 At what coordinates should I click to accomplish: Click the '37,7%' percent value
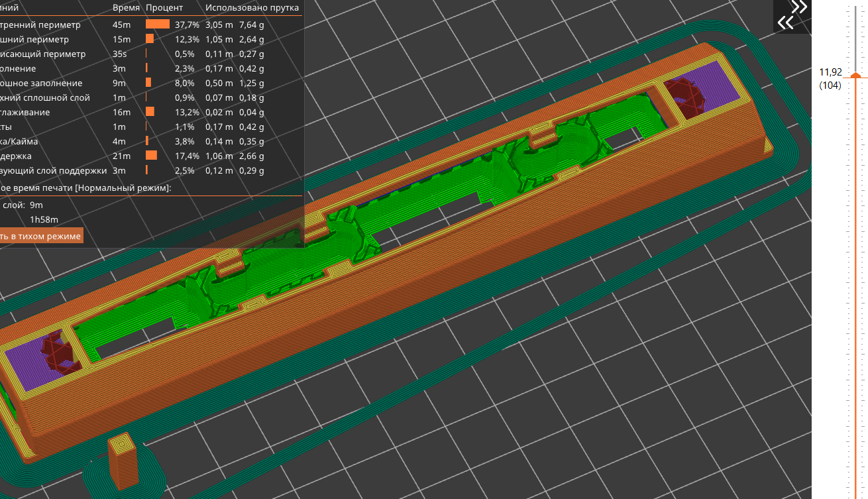pos(187,25)
